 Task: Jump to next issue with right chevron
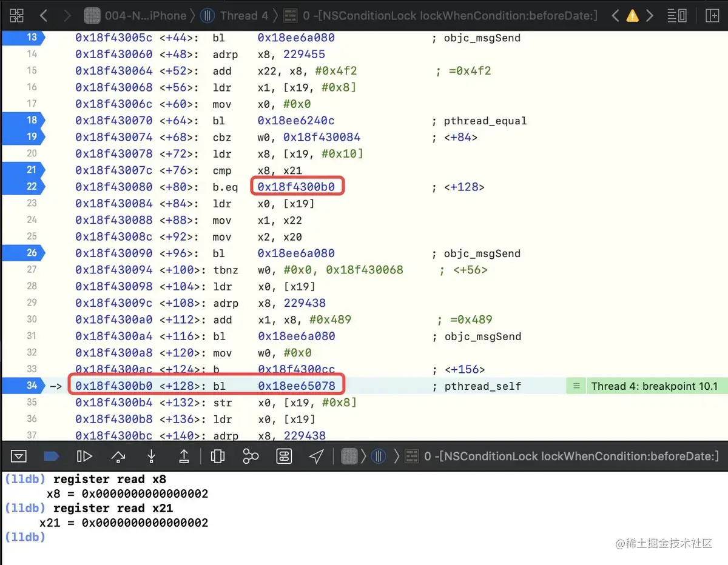point(650,16)
